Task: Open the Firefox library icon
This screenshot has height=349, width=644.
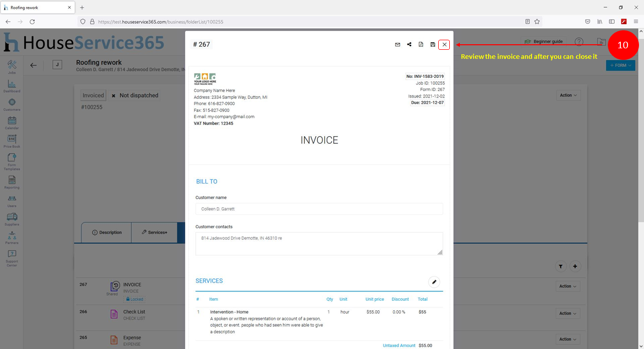Action: coord(600,22)
